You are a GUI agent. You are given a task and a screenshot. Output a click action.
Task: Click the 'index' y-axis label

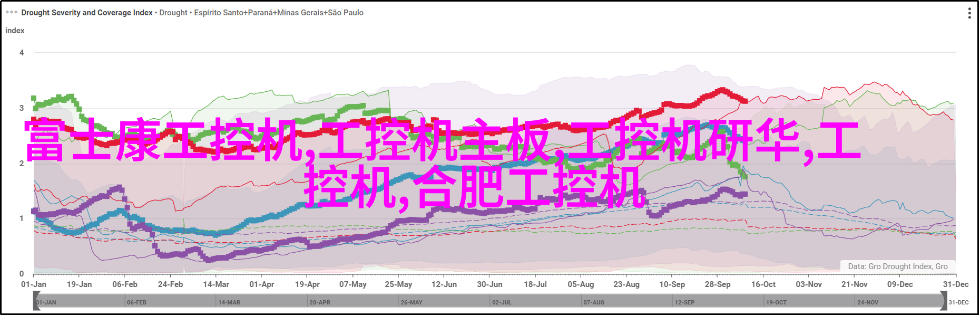click(15, 31)
